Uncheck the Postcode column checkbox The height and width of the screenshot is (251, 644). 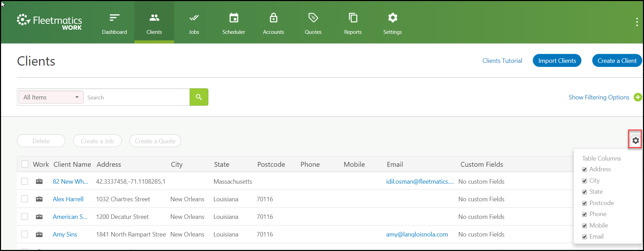point(585,203)
